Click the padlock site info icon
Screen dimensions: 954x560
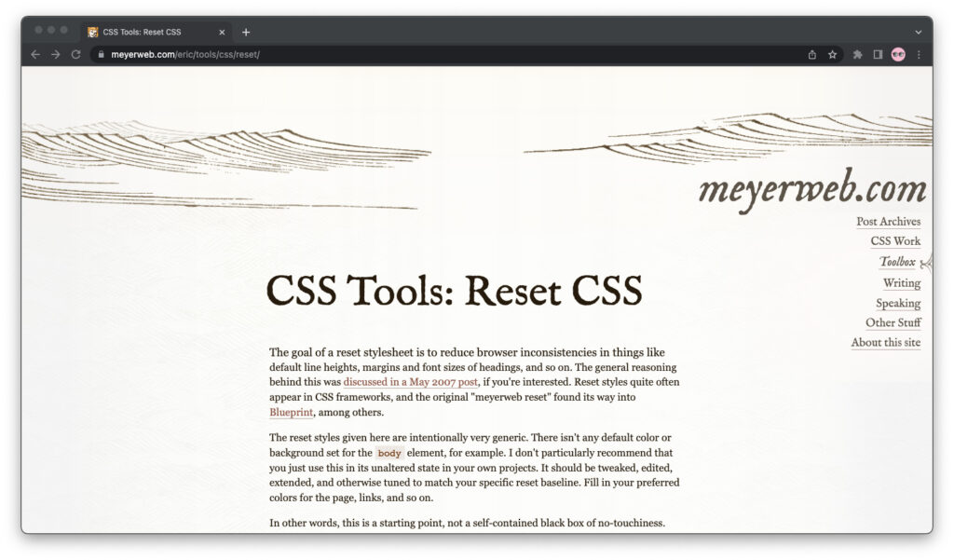coord(101,54)
